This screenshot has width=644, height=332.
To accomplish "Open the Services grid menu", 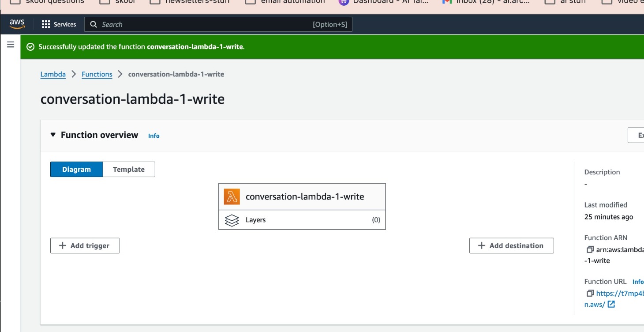I will (x=46, y=24).
